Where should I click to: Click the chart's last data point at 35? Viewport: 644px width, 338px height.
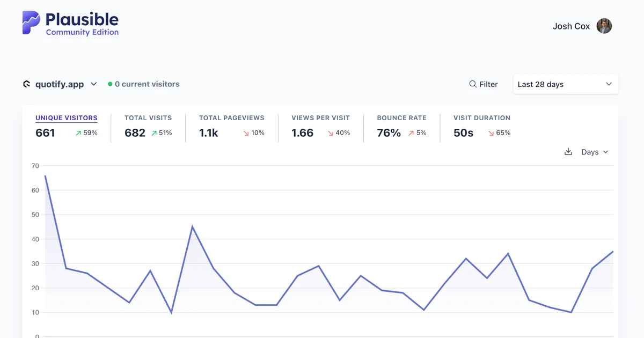613,251
